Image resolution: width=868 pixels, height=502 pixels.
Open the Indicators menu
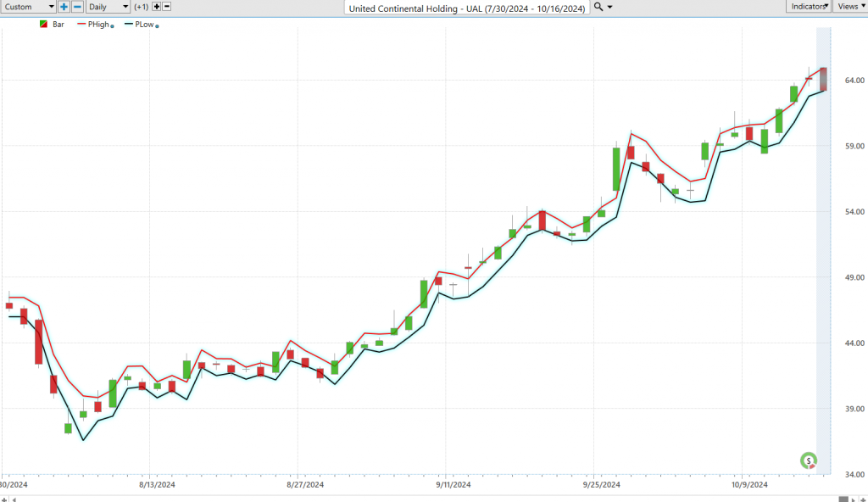click(808, 7)
